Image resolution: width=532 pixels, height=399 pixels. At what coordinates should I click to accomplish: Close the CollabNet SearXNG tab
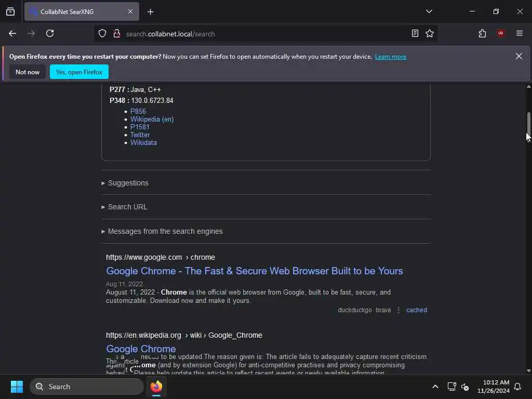130,11
